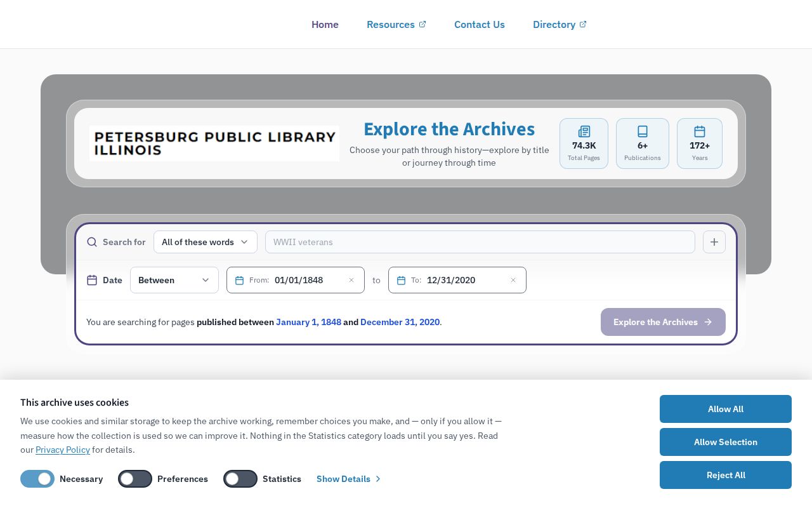The image size is (812, 508).
Task: Focus the WWII veterans search field
Action: pos(480,242)
